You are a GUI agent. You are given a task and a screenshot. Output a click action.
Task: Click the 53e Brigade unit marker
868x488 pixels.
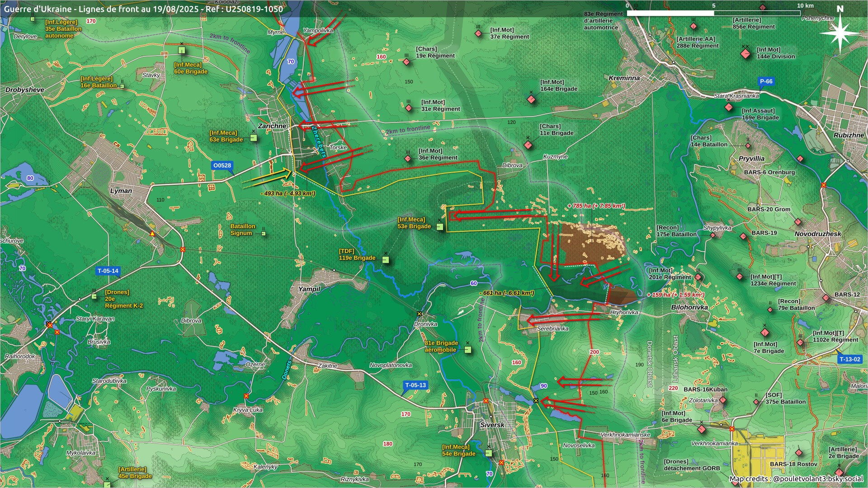click(x=440, y=227)
